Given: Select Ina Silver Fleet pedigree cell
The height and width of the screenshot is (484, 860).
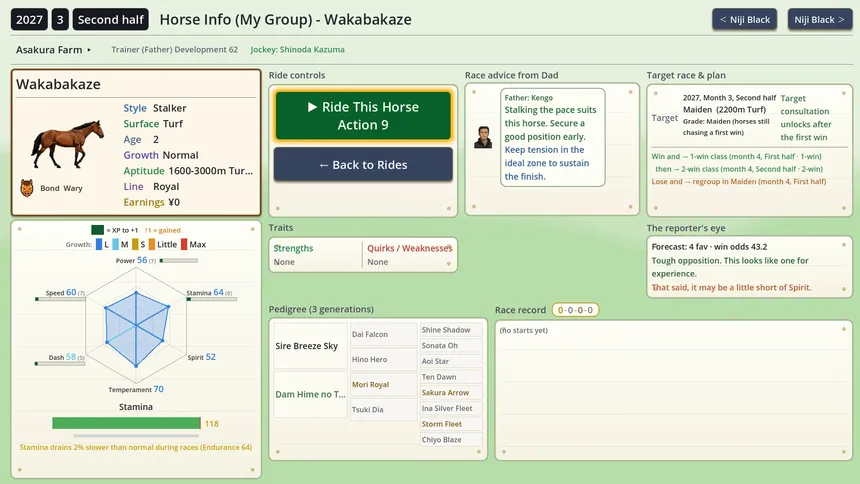Looking at the screenshot, I should pyautogui.click(x=451, y=408).
